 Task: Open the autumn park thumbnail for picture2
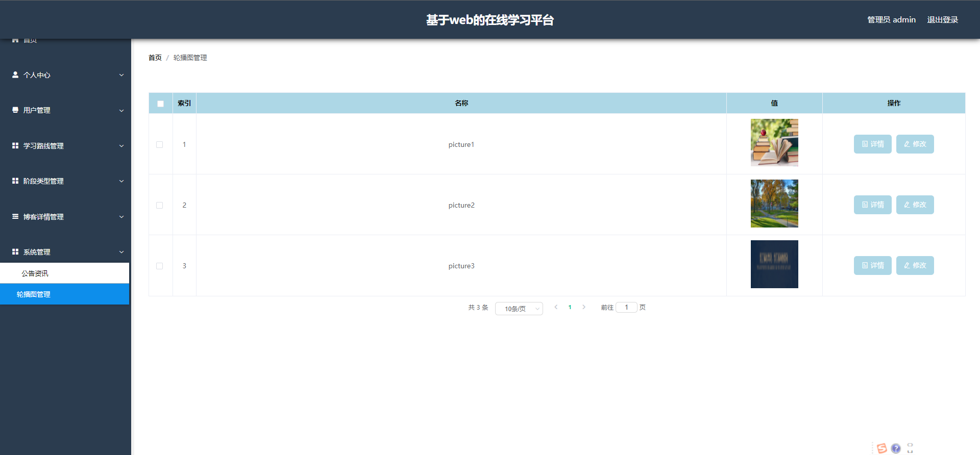[774, 204]
